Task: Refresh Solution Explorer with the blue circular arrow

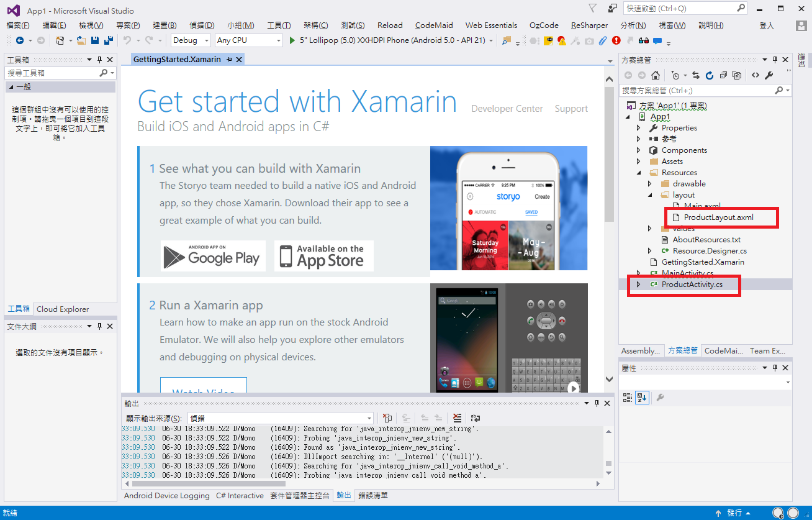Action: 710,75
